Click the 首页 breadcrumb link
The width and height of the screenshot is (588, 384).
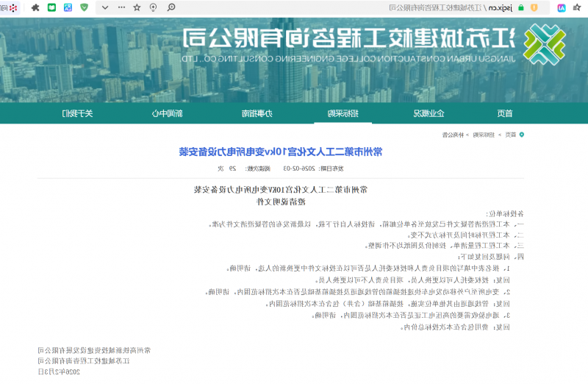[x=510, y=135]
